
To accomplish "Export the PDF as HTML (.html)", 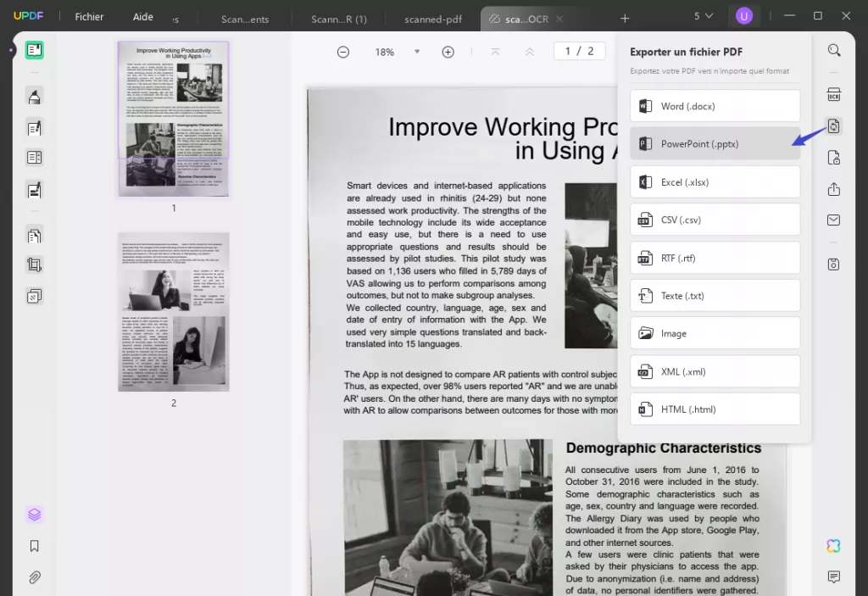I will 715,409.
